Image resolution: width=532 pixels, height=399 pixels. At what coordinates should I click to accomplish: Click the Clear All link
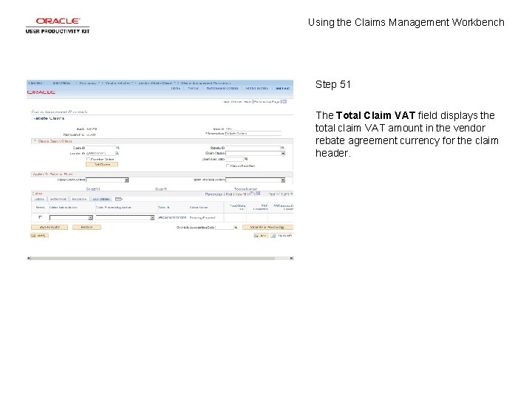(x=161, y=189)
